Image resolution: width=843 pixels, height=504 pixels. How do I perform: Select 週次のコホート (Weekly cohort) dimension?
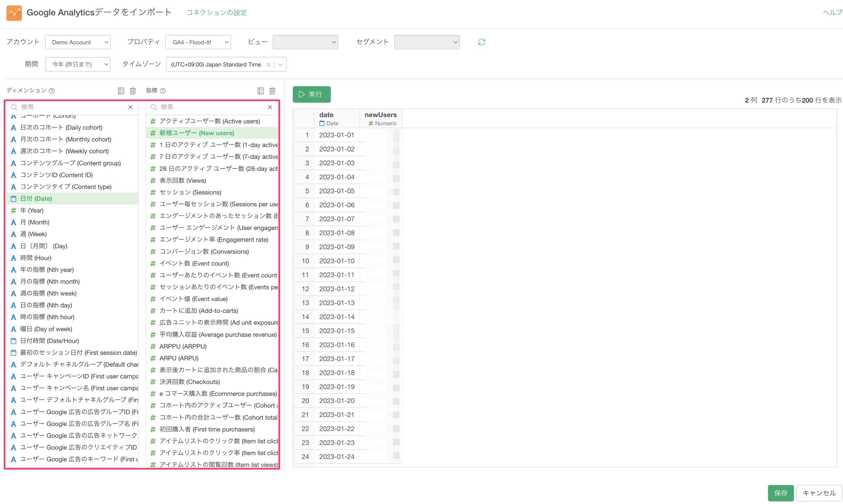(72, 151)
